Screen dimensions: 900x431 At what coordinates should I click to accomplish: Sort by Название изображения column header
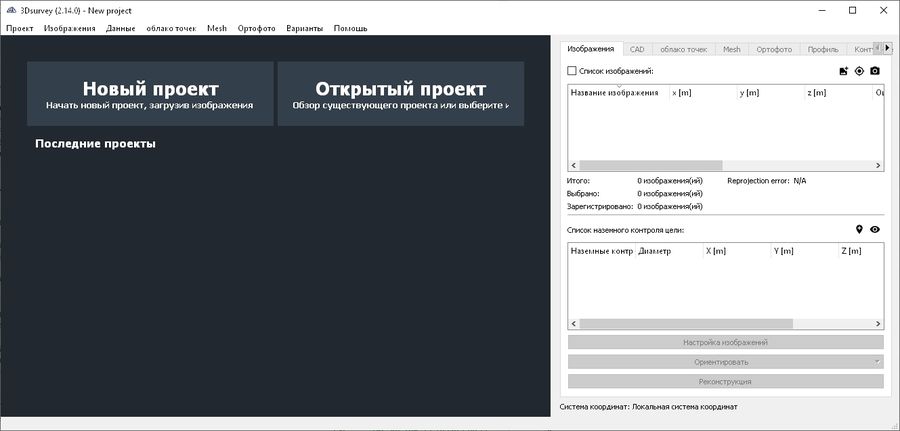click(614, 93)
